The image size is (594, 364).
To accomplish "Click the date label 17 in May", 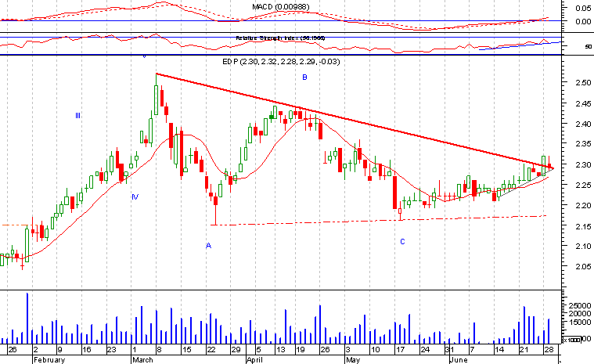I will click(400, 350).
